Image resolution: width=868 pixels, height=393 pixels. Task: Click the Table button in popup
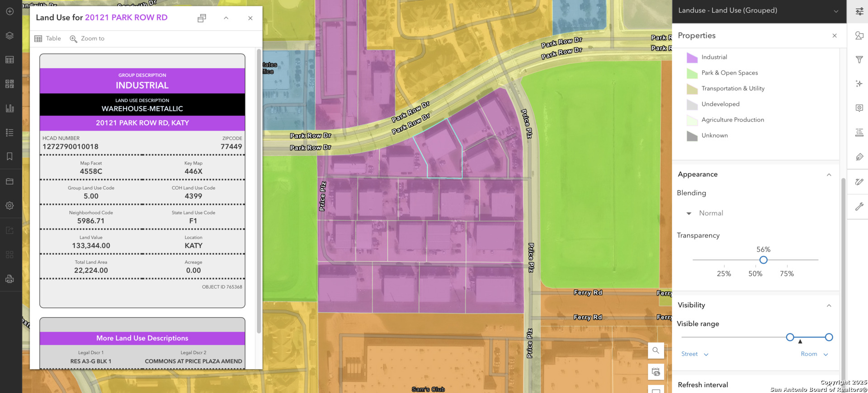click(x=48, y=39)
